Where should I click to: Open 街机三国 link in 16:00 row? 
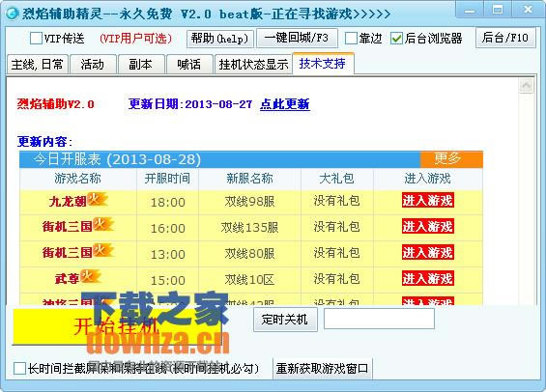tap(68, 227)
